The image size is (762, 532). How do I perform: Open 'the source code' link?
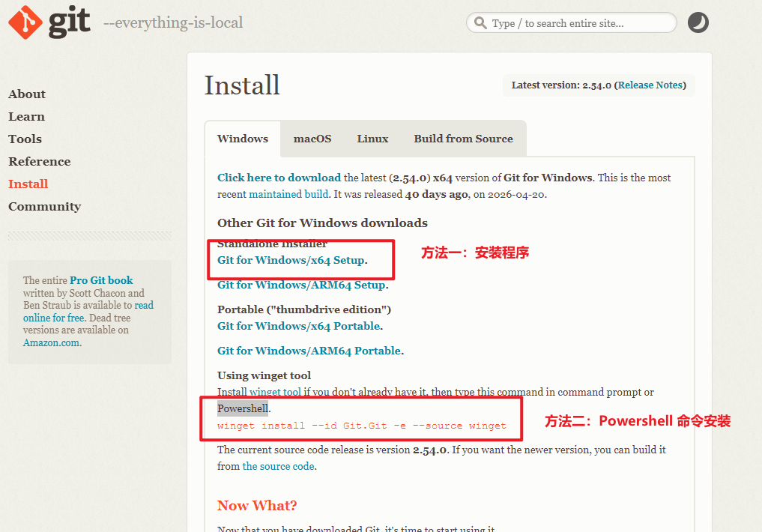coord(279,466)
